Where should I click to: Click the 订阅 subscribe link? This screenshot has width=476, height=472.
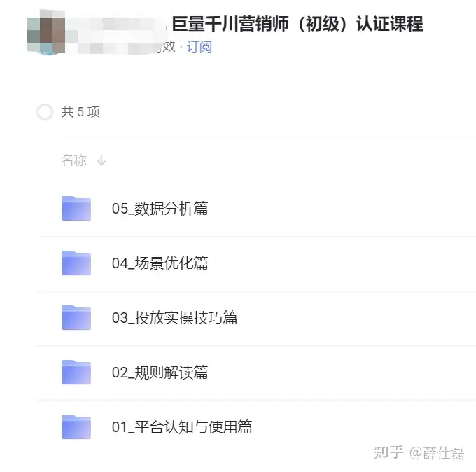[199, 47]
